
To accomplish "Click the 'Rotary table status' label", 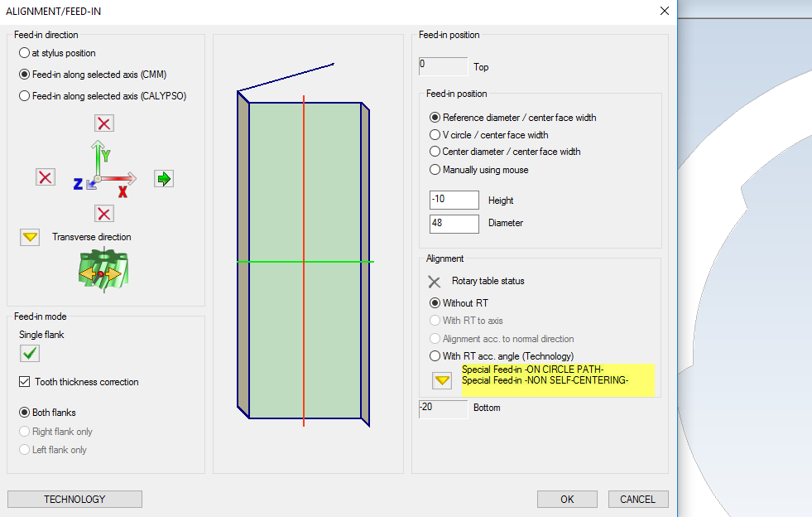I will coord(488,281).
